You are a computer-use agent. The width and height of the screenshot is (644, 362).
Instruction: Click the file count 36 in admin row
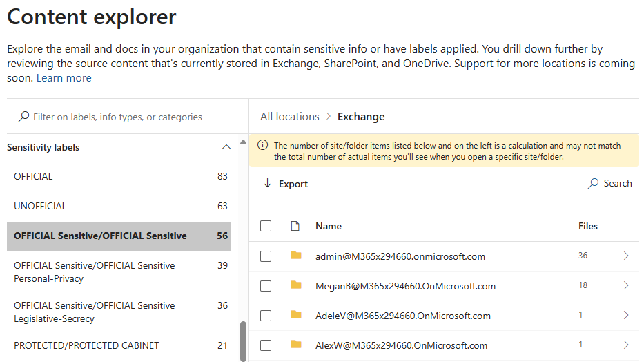coord(583,256)
